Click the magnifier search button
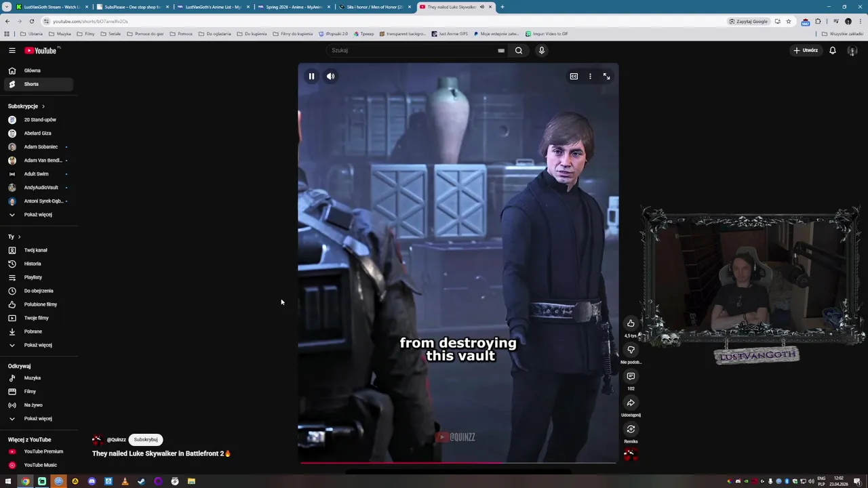This screenshot has width=868, height=488. pyautogui.click(x=519, y=50)
